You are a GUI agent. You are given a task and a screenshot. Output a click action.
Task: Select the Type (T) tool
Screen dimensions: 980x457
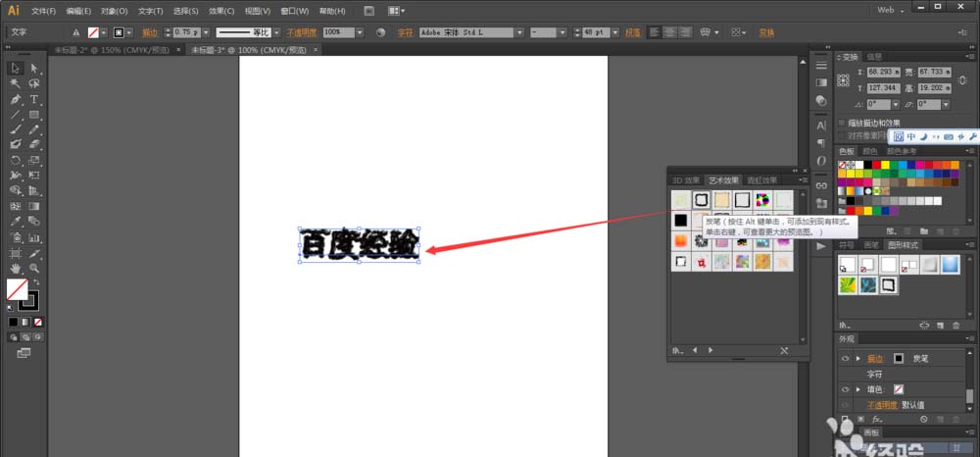34,99
